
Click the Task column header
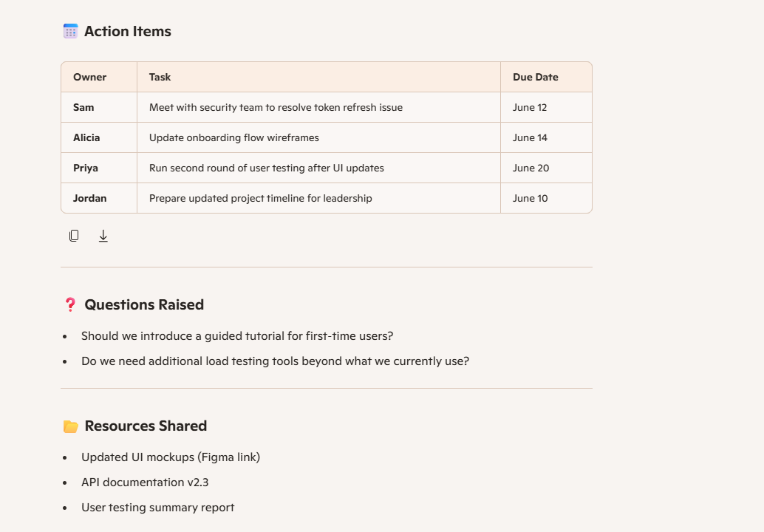pos(318,77)
